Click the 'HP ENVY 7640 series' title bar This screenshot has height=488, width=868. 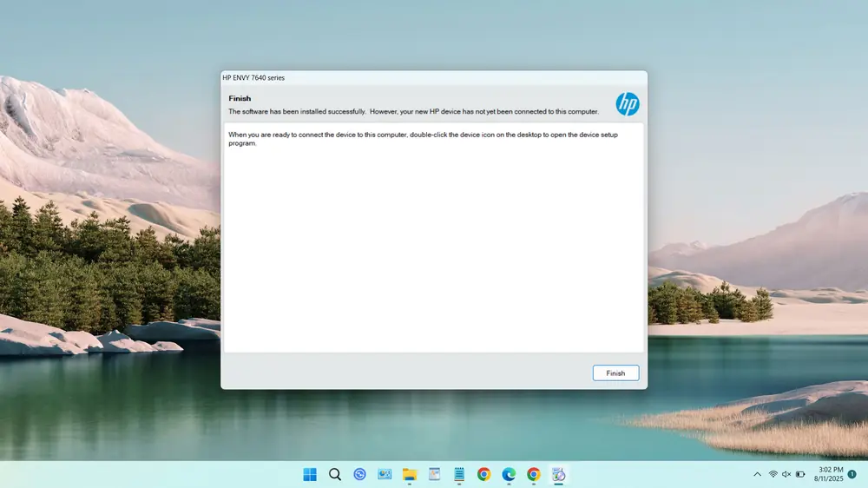(x=433, y=77)
